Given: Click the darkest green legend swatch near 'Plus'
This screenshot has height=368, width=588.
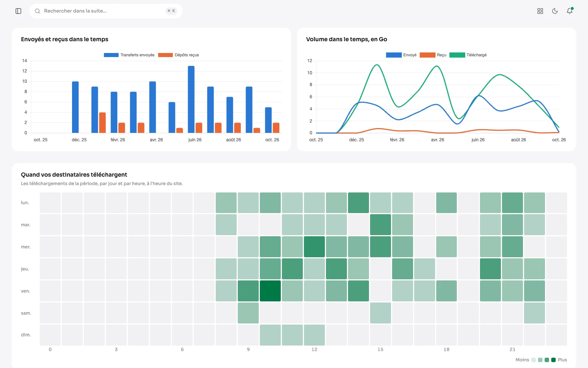Looking at the screenshot, I should pyautogui.click(x=553, y=360).
